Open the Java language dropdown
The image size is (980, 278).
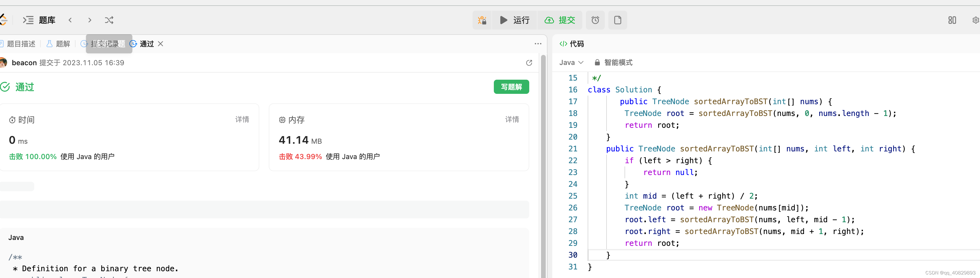[x=571, y=63]
